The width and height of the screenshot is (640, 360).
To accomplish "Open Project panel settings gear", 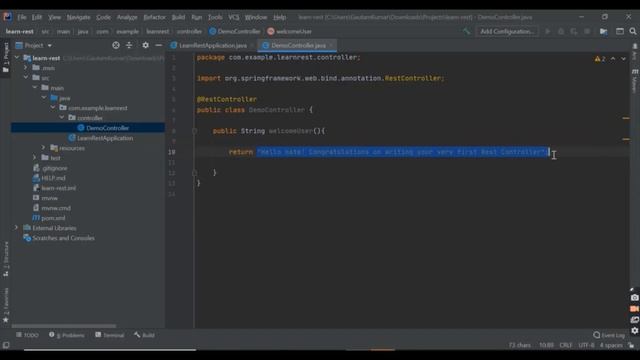I will (145, 45).
